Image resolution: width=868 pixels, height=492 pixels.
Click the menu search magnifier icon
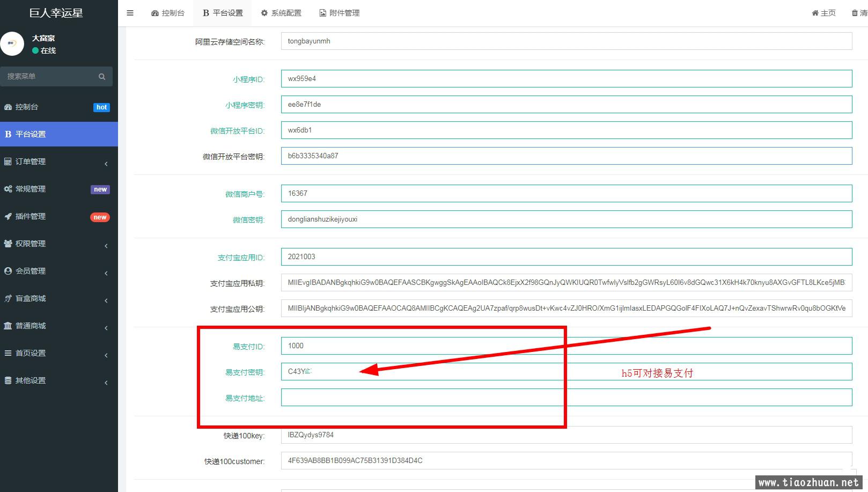pos(102,77)
